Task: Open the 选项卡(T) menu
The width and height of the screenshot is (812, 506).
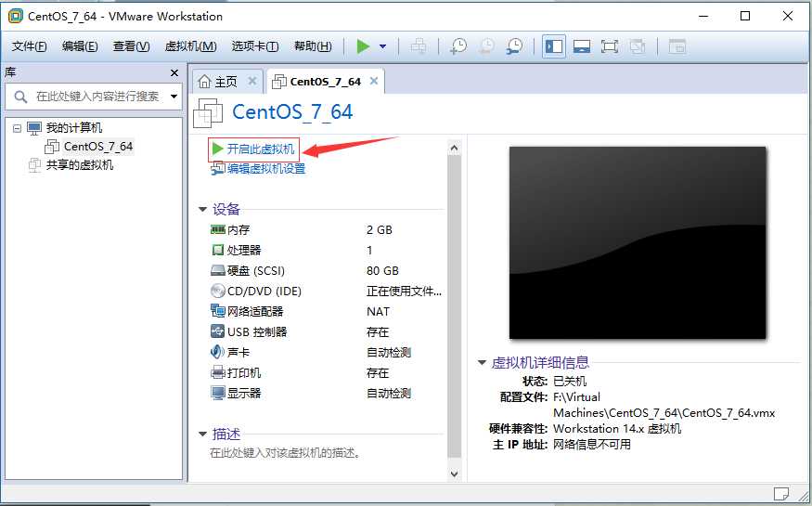Action: [x=255, y=46]
